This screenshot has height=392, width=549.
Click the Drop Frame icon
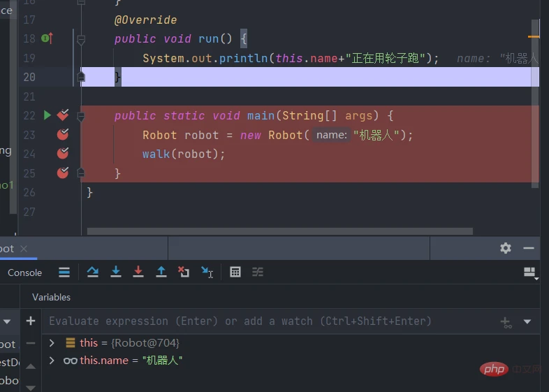[184, 272]
